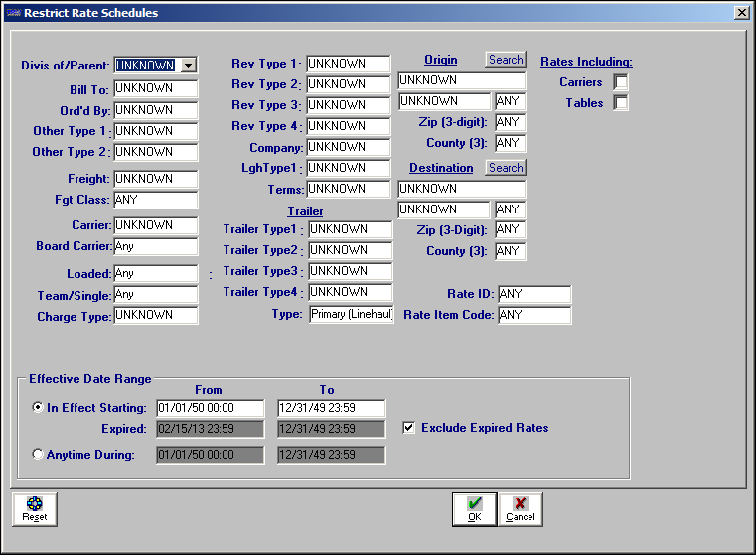The width and height of the screenshot is (756, 555).
Task: Click the Company field
Action: coord(349,147)
